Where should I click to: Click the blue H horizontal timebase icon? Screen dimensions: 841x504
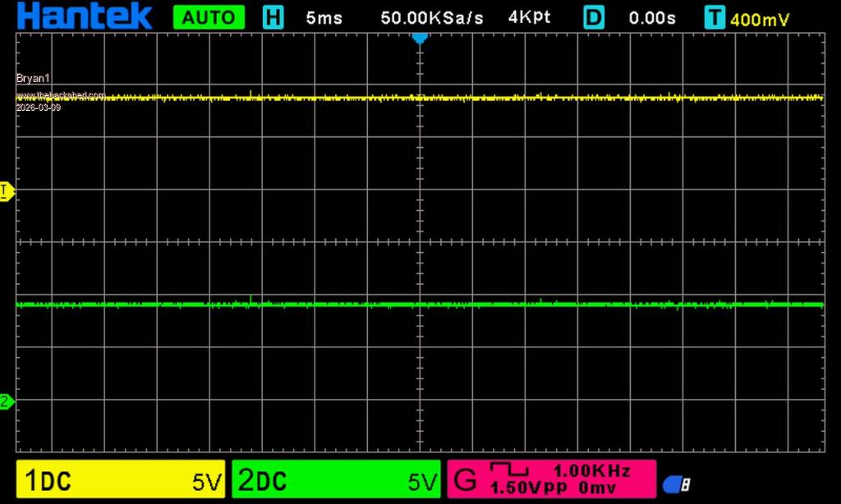coord(273,17)
